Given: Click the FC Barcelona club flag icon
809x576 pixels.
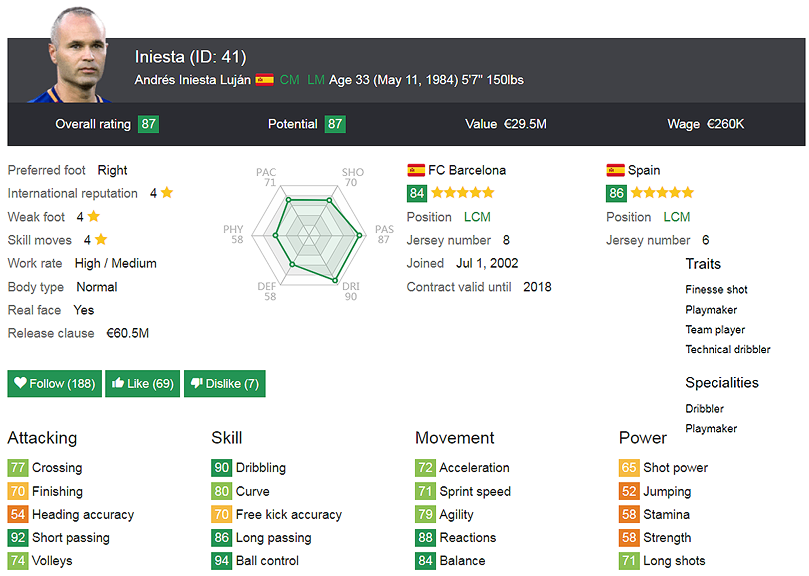Looking at the screenshot, I should click(416, 170).
